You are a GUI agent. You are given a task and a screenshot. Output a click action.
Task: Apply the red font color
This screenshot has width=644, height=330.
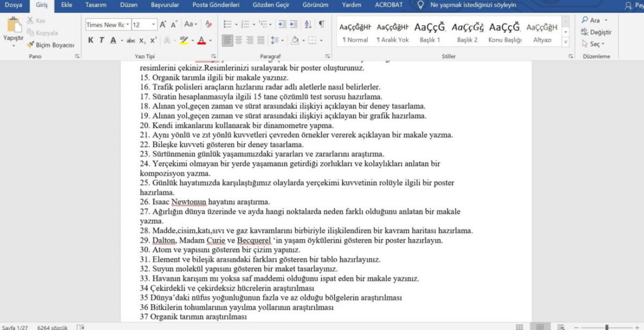tap(201, 40)
